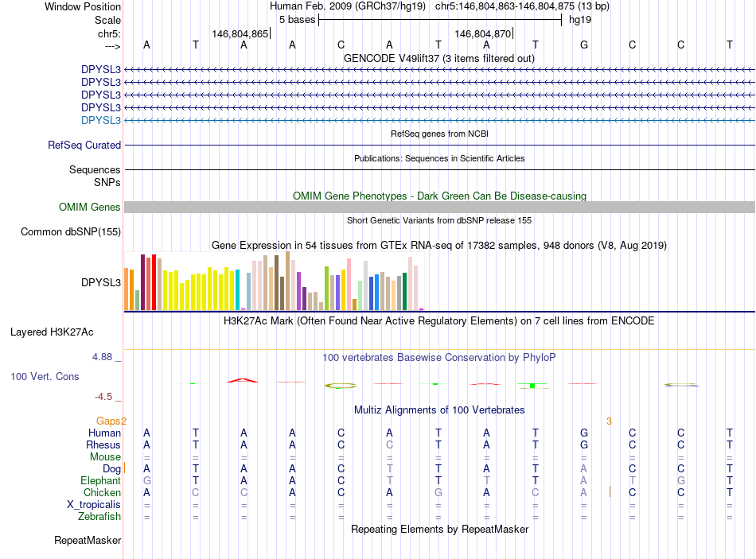This screenshot has height=559, width=756.
Task: Open Publications: Sequences in Scientific Articles title
Action: [439, 158]
